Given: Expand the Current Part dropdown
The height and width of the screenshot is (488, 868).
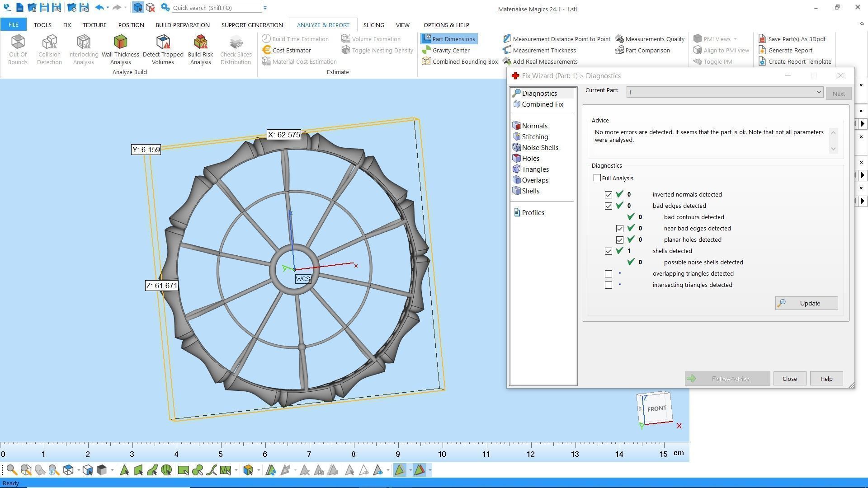Looking at the screenshot, I should click(818, 92).
